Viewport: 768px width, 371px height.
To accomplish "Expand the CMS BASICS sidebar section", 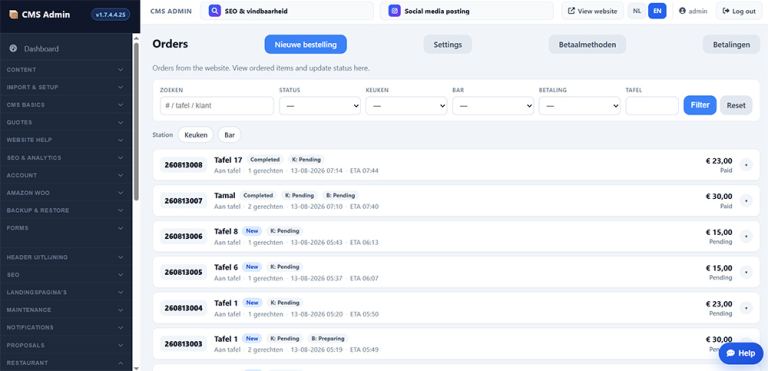I will tap(66, 105).
